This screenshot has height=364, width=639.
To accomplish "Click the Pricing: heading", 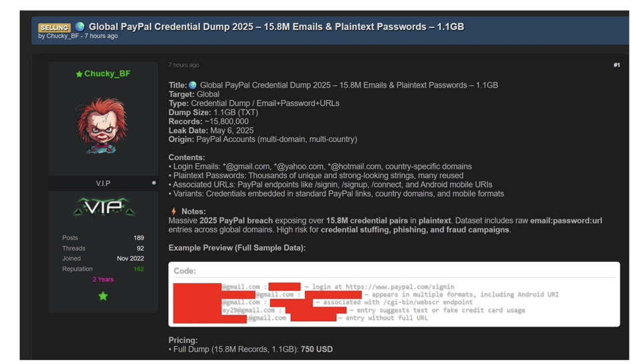I will pyautogui.click(x=183, y=341).
